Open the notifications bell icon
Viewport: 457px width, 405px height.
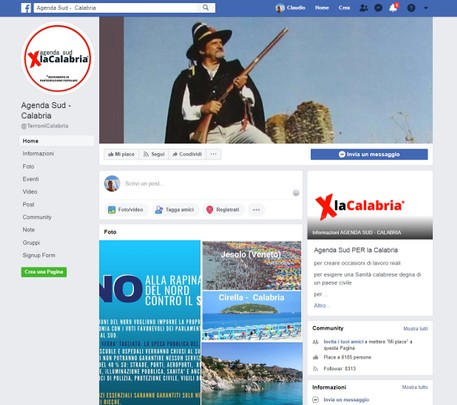(x=393, y=7)
